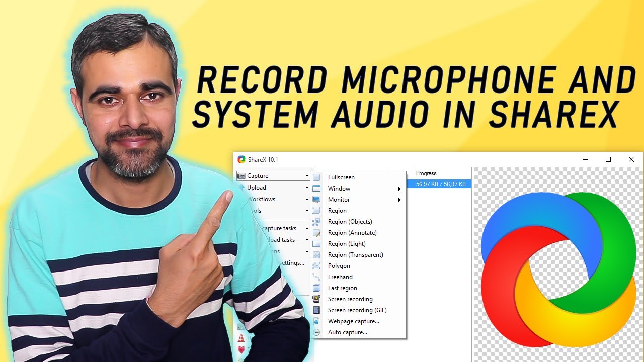This screenshot has width=644, height=362.
Task: Click the 'ShareX 10.1' window title text
Action: [263, 160]
